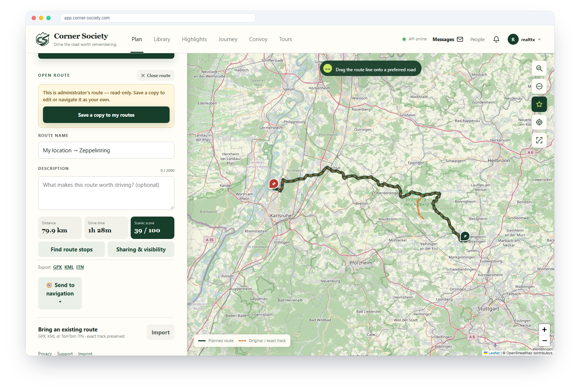Click into the Description text area

[x=106, y=193]
